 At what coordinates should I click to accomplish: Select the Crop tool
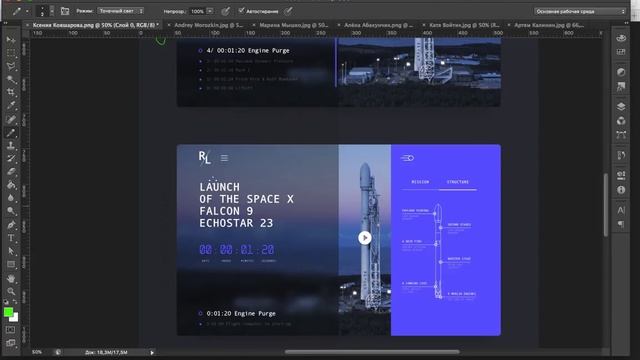(11, 93)
